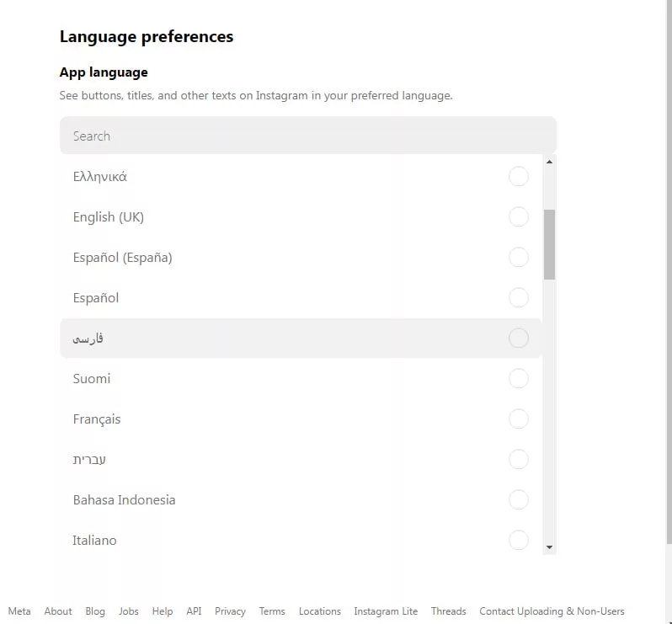Pick the Français radio button
Screen dimensions: 672x624
(519, 419)
